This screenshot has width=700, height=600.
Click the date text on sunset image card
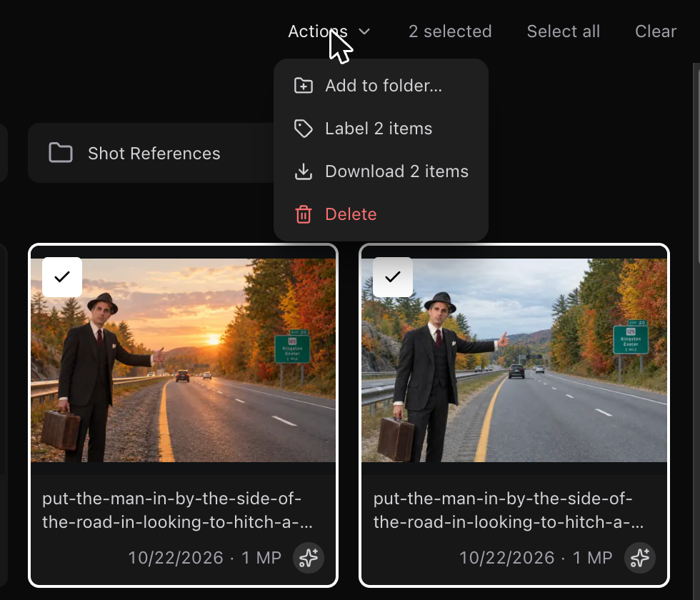pos(176,558)
